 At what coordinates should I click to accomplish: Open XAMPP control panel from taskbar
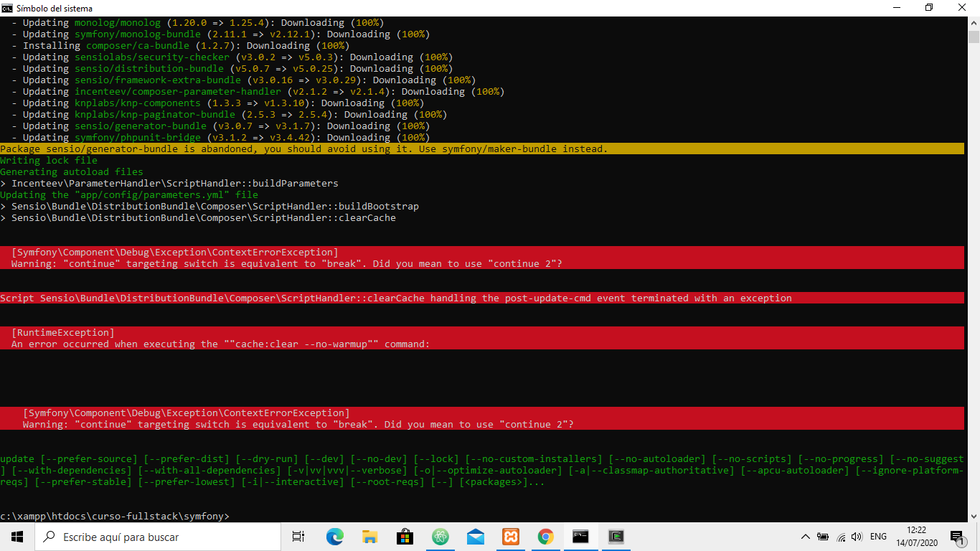(x=510, y=537)
